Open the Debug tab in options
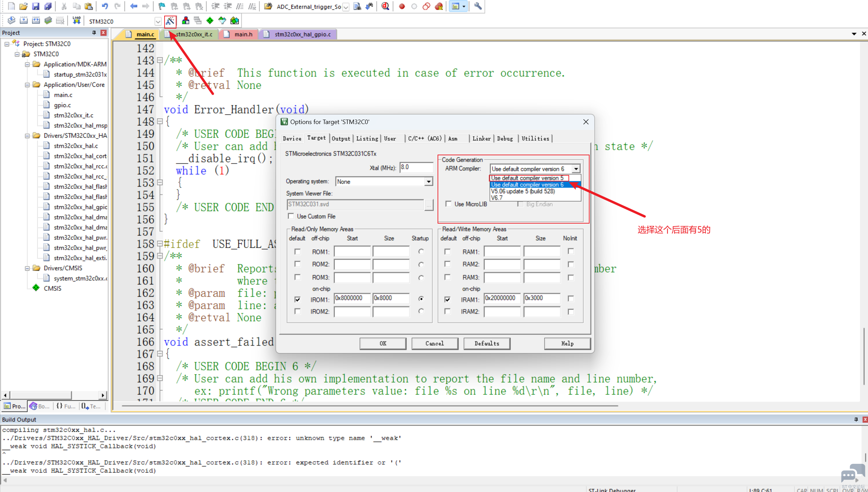This screenshot has width=868, height=492. 505,138
